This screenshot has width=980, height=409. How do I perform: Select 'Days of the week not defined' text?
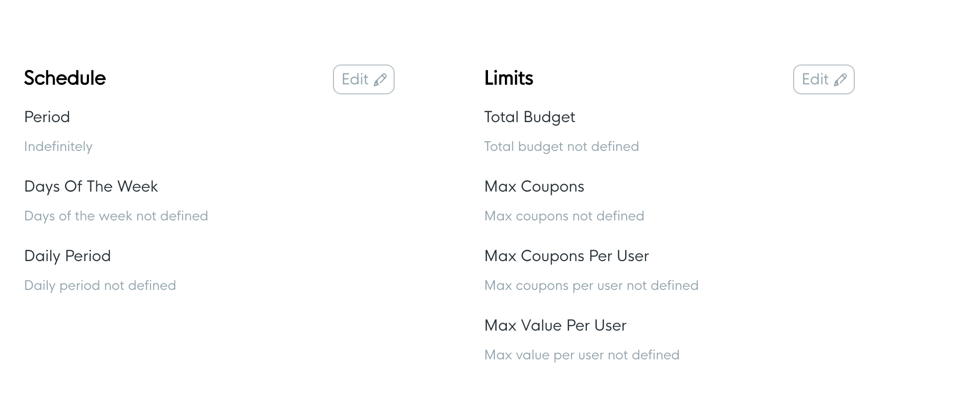(x=116, y=216)
